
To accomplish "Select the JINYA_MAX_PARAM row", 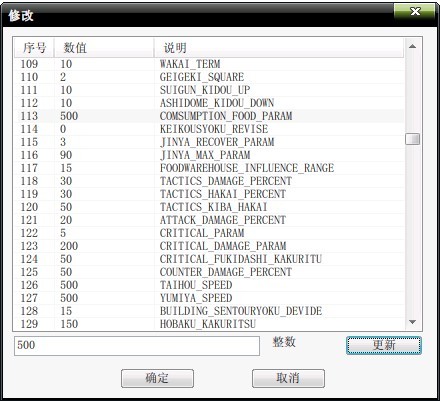I will [x=209, y=155].
